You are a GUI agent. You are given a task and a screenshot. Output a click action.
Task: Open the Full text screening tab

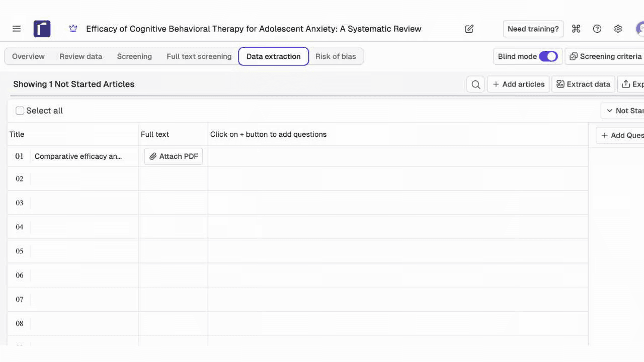pyautogui.click(x=199, y=56)
